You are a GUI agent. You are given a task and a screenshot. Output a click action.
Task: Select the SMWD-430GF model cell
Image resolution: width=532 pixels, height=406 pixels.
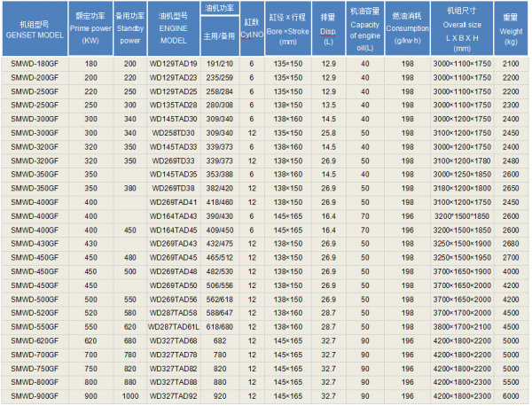[x=35, y=244]
